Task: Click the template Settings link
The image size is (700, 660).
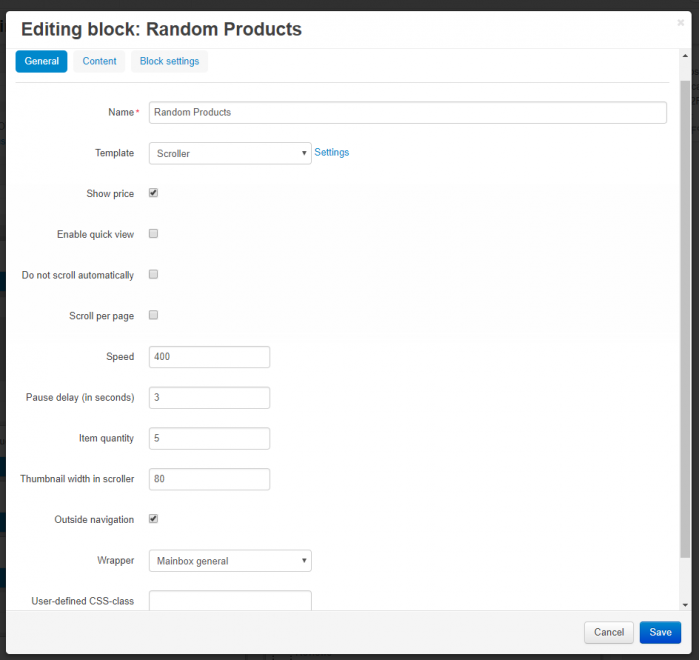Action: coord(332,152)
